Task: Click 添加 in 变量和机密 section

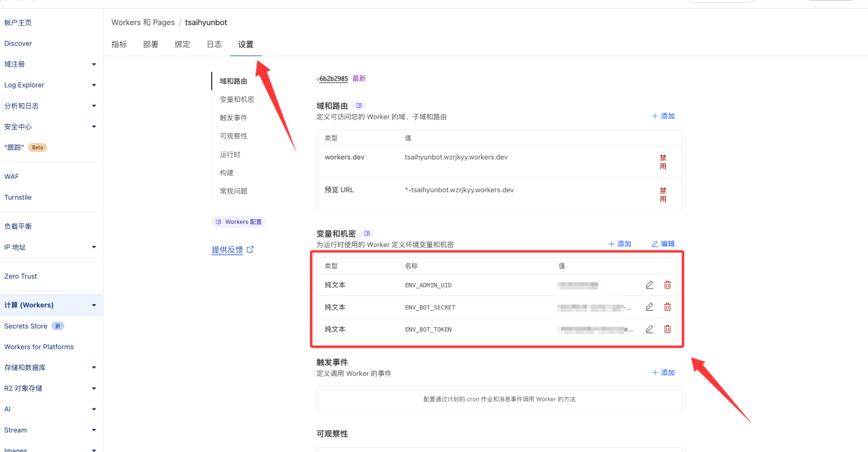Action: coord(620,244)
